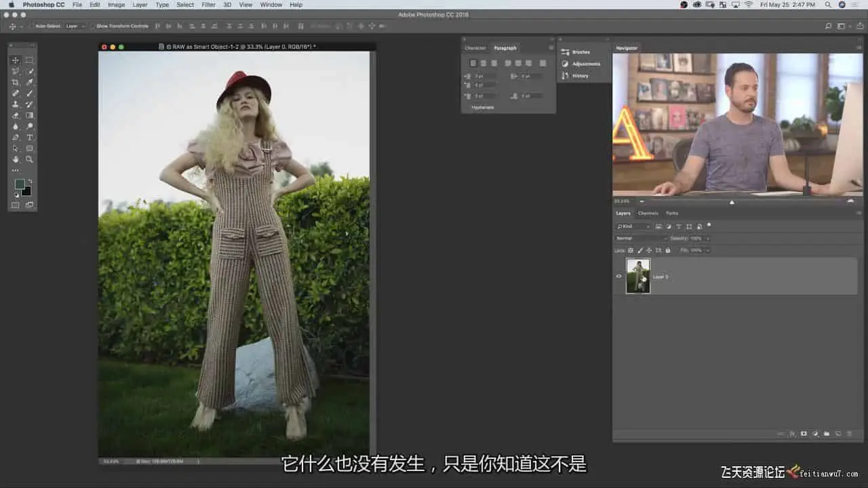
Task: Click the search icon in options bar
Action: pos(828,26)
